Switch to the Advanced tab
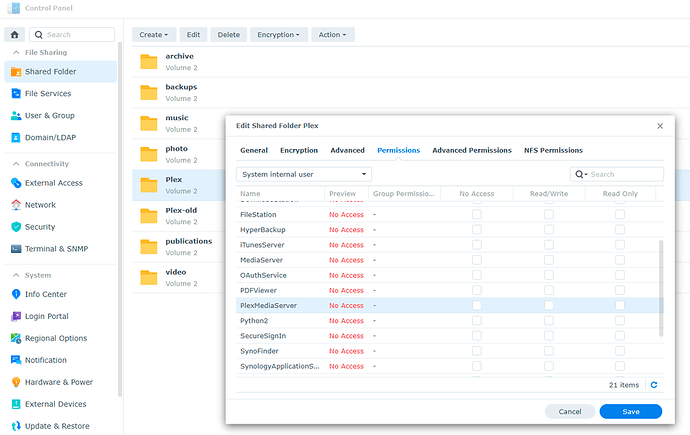 pos(348,150)
